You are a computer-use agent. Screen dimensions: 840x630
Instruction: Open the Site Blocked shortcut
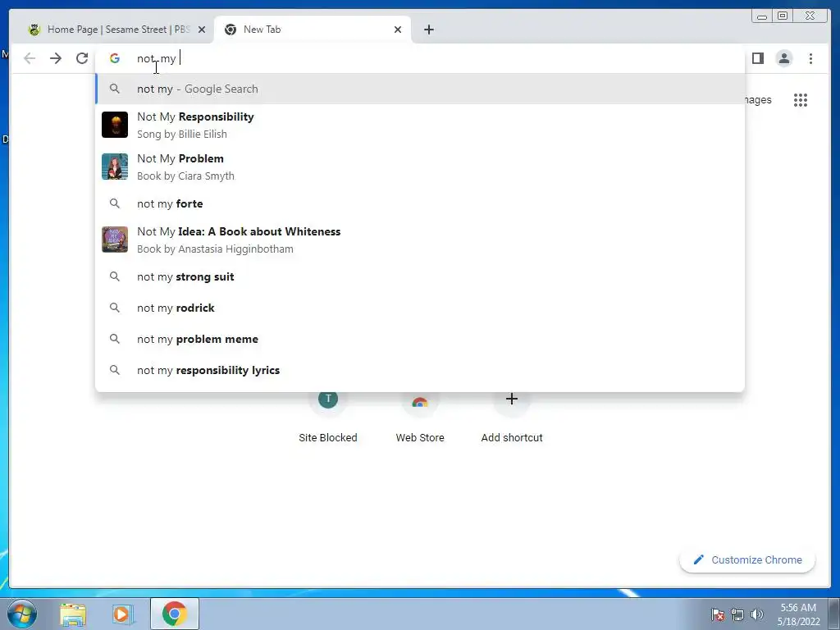[x=328, y=418]
